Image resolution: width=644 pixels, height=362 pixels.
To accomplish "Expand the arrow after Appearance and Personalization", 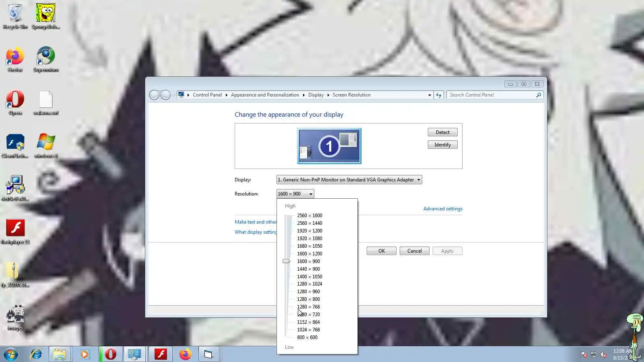I will (304, 95).
